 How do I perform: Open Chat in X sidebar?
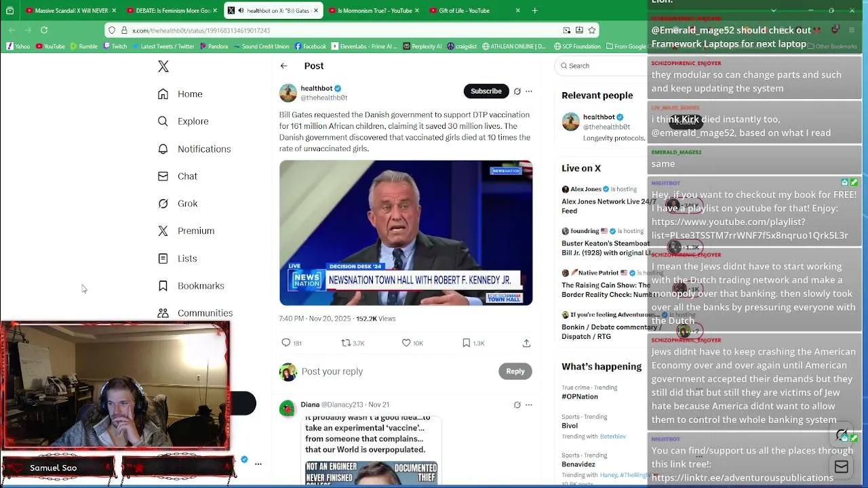click(177, 176)
